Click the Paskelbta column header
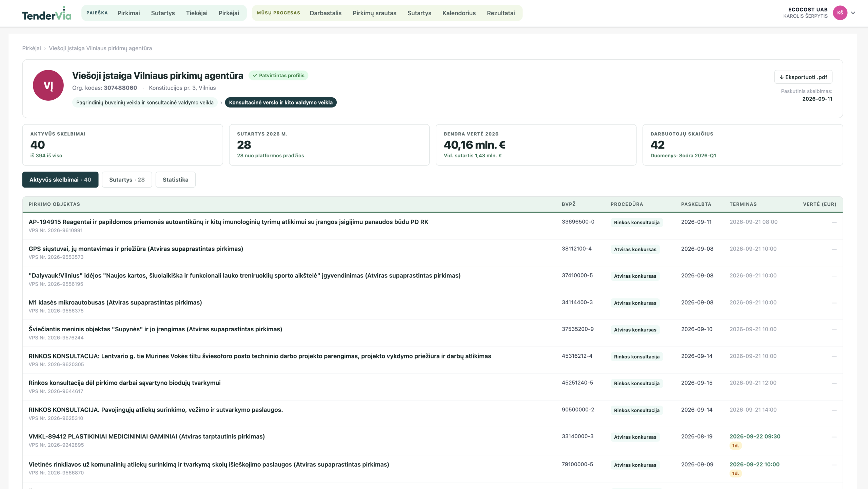Screen dimensions: 868x489 click(x=696, y=204)
